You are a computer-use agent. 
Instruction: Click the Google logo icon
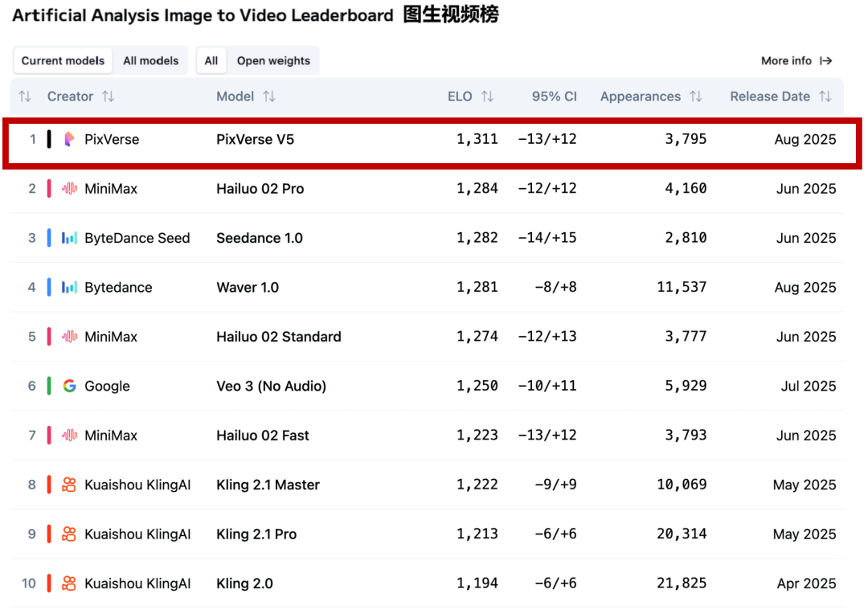69,386
